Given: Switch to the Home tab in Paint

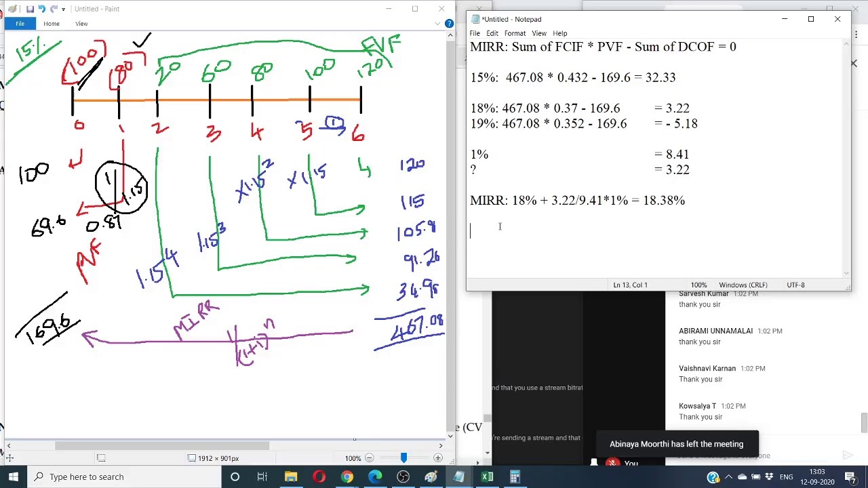Looking at the screenshot, I should coord(52,24).
